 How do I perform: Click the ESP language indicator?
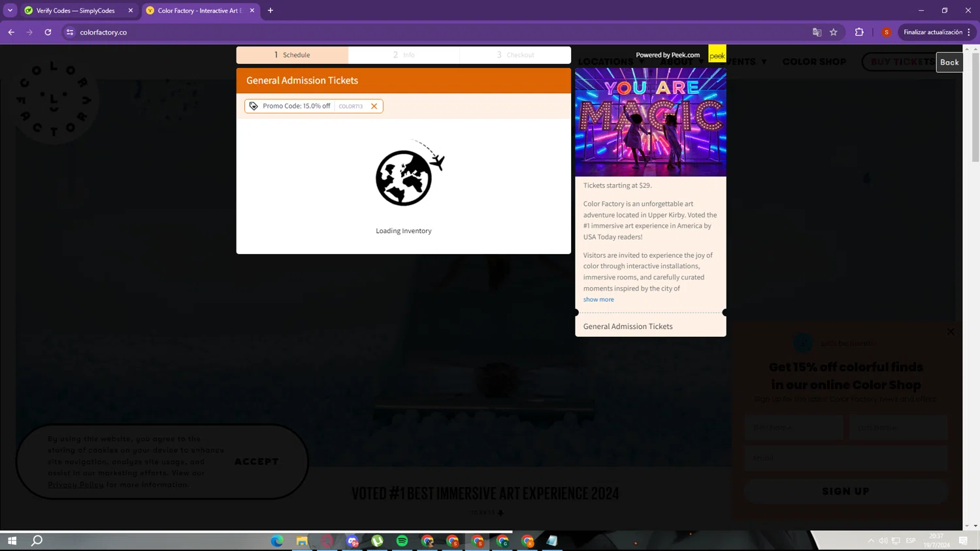pyautogui.click(x=911, y=541)
